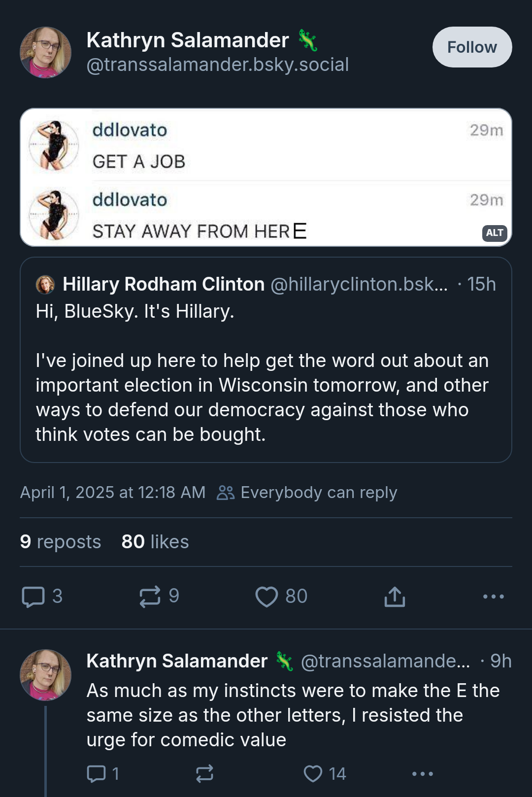Open the ALT text badge on image
Viewport: 532px width, 797px height.
[x=495, y=233]
